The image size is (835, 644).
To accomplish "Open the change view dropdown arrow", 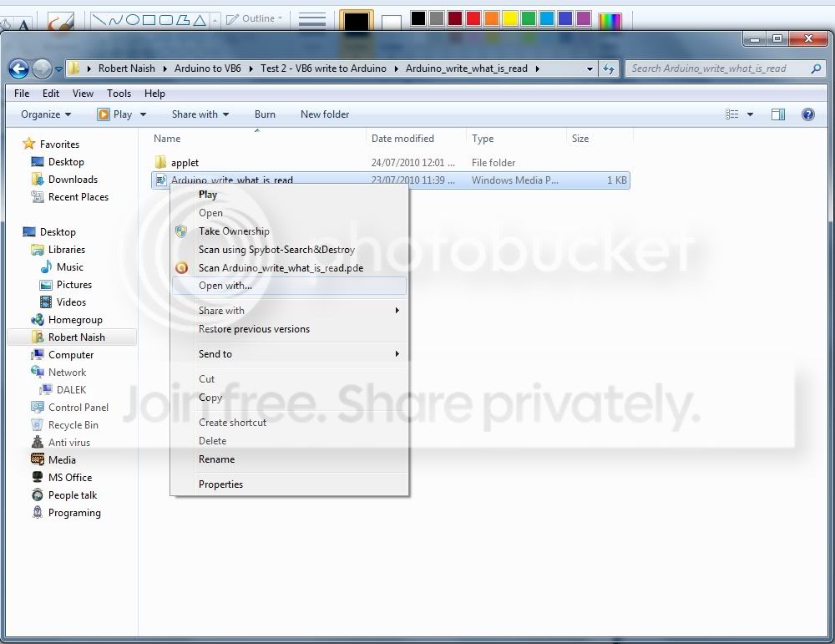I will pos(751,114).
